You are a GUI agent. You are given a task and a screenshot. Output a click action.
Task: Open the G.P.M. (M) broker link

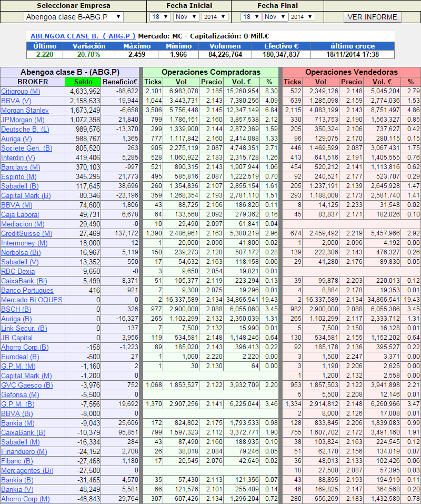(18, 367)
